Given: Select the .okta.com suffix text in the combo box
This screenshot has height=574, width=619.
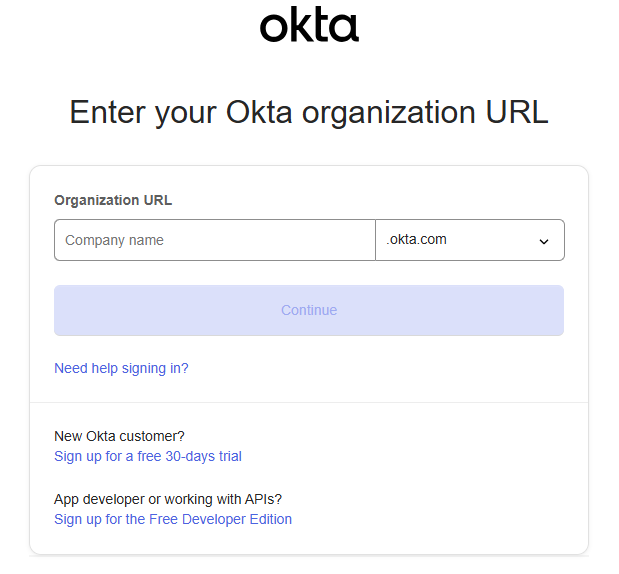Looking at the screenshot, I should (416, 239).
